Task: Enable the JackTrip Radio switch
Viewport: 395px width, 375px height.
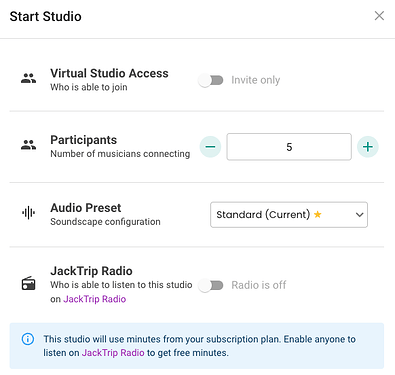Action: point(211,285)
